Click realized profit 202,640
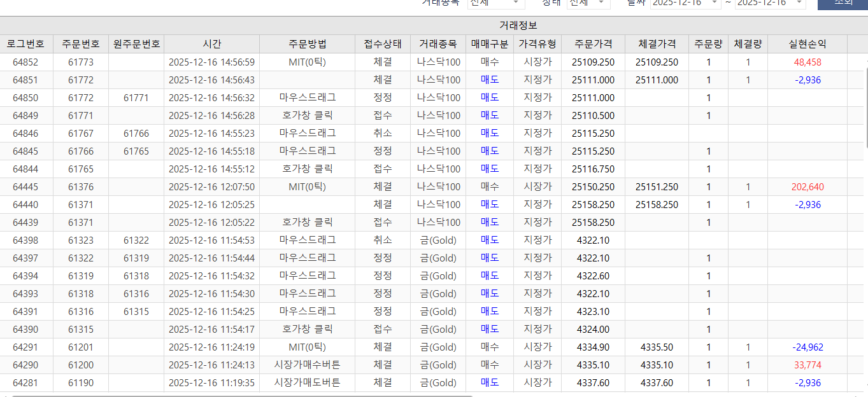868x397 pixels. [x=808, y=187]
